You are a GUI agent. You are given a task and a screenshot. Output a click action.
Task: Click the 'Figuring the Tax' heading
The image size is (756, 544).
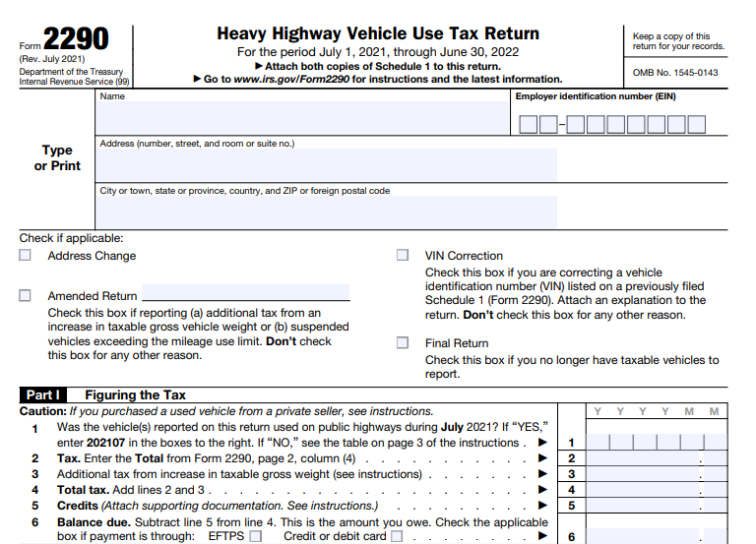tap(136, 395)
